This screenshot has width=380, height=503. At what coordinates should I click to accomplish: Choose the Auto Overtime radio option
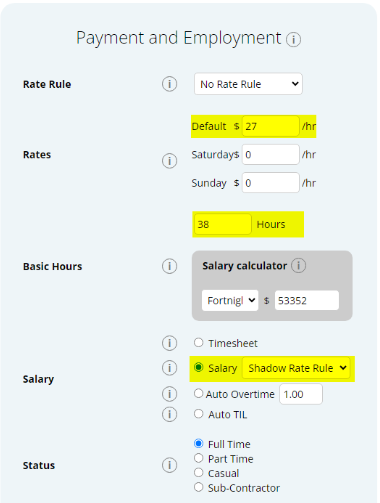(198, 394)
